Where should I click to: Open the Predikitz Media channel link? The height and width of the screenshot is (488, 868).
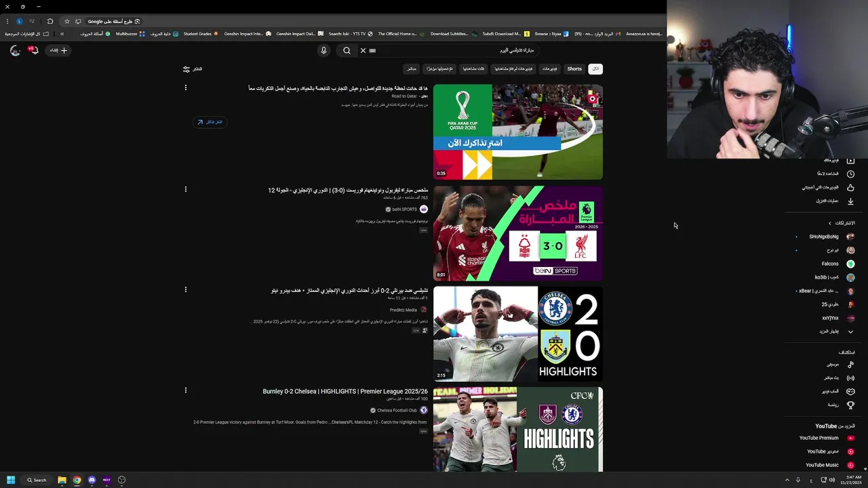[x=403, y=310]
